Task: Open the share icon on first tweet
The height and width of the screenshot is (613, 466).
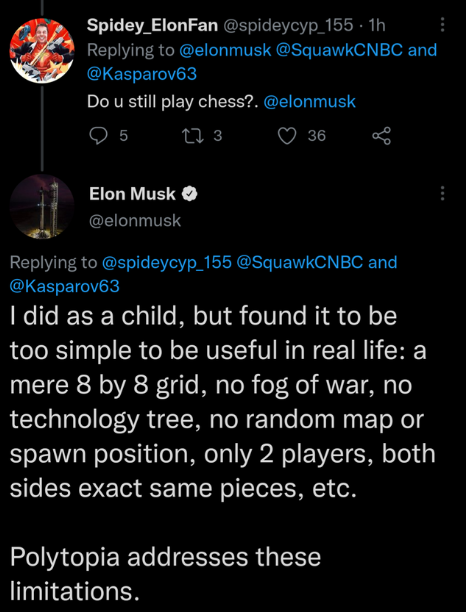Action: tap(381, 136)
